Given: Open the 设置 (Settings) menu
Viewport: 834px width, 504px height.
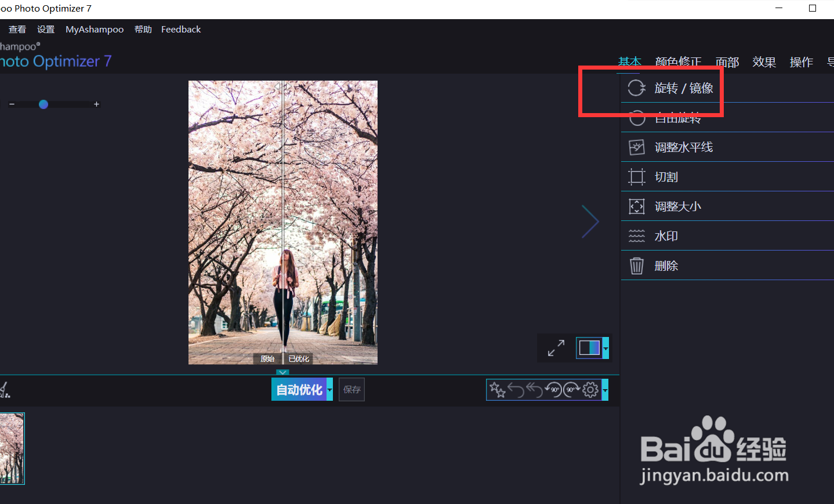Looking at the screenshot, I should (46, 30).
